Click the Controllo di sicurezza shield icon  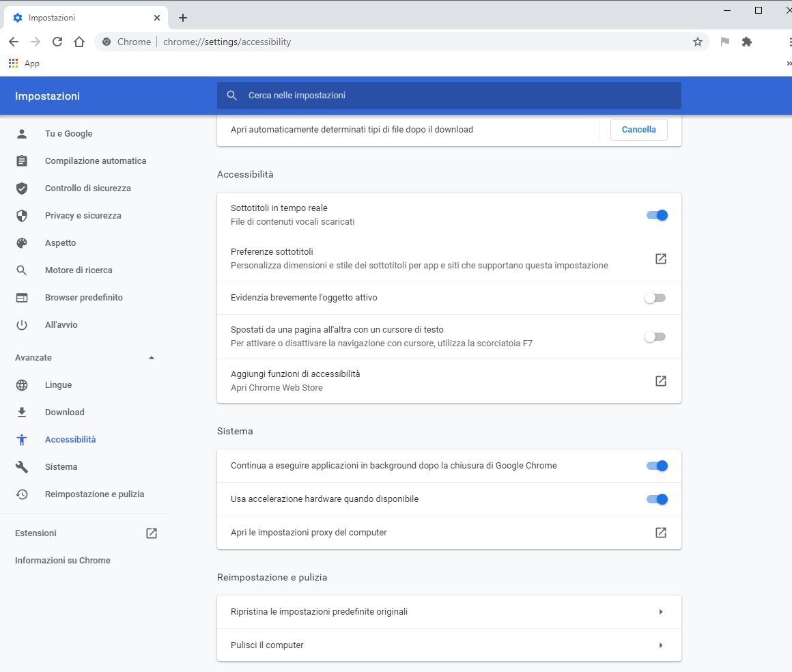pyautogui.click(x=22, y=188)
